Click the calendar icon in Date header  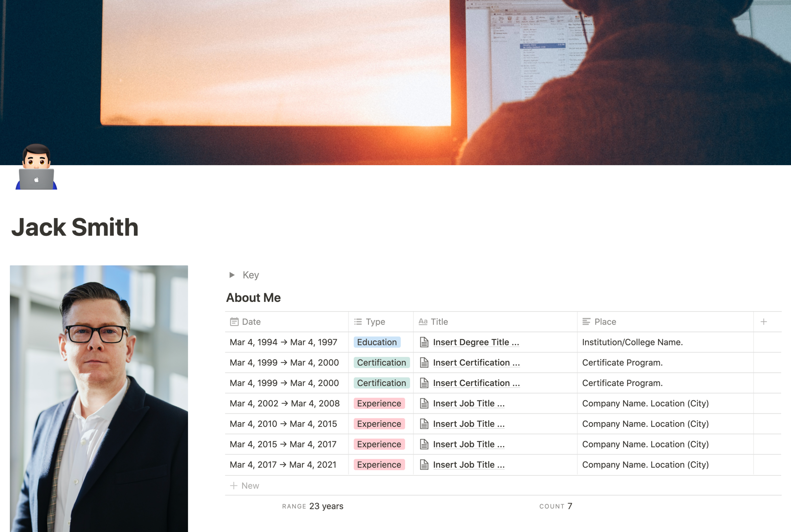coord(234,322)
